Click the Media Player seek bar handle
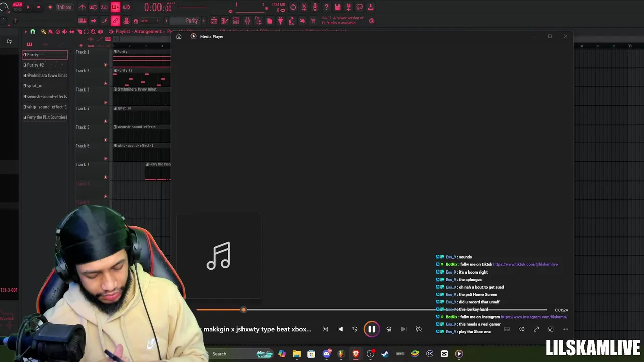Viewport: 644px width, 362px height. pyautogui.click(x=244, y=310)
